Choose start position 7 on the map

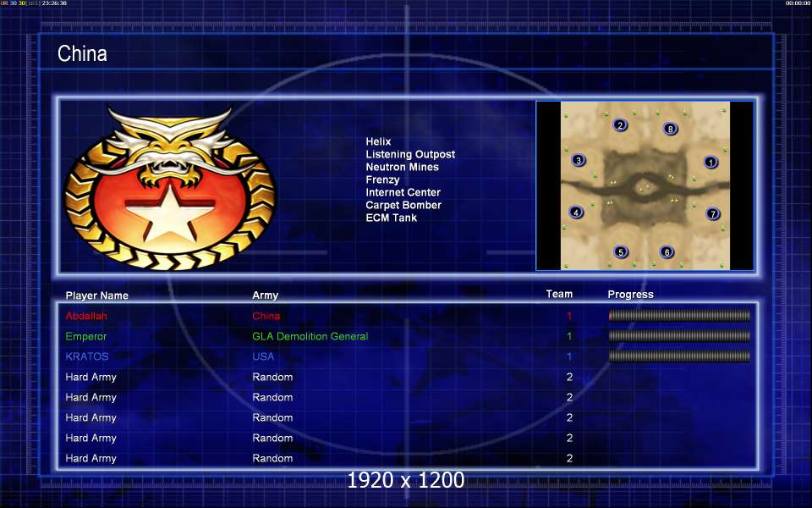click(x=712, y=213)
